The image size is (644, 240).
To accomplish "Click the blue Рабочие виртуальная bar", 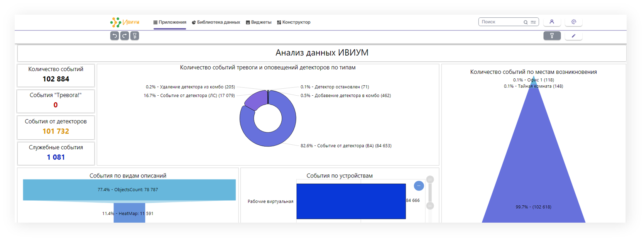I will (351, 201).
